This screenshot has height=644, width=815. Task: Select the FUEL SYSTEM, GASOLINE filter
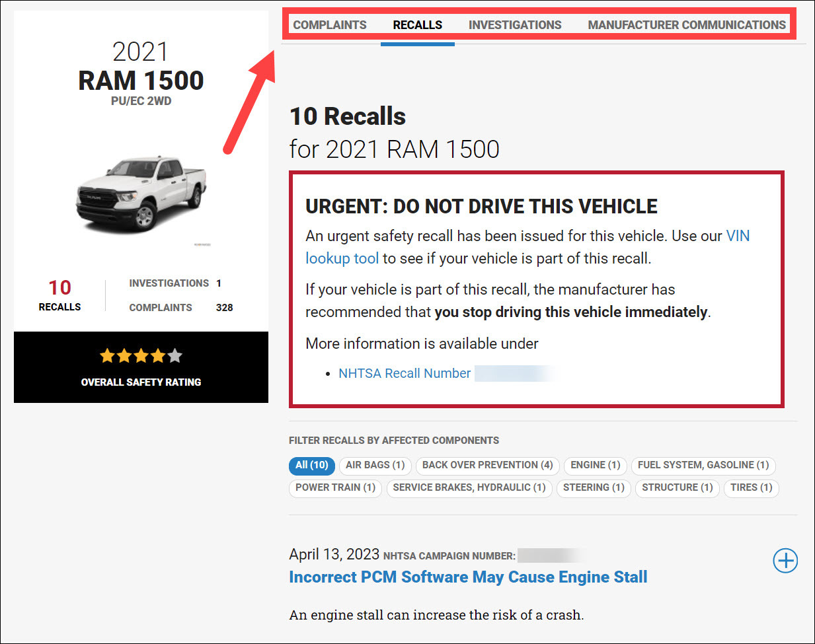pos(703,466)
